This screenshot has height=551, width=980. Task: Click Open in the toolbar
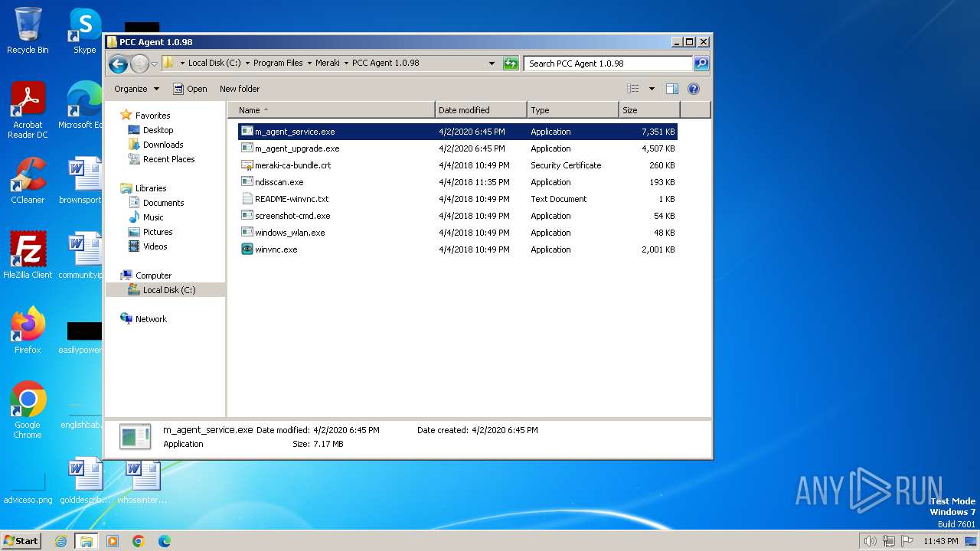point(190,89)
